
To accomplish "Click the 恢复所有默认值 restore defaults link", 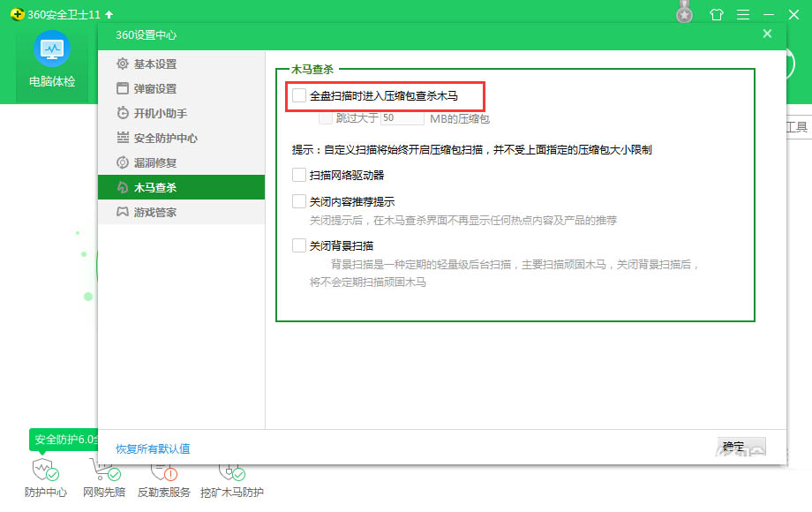I will pos(151,448).
